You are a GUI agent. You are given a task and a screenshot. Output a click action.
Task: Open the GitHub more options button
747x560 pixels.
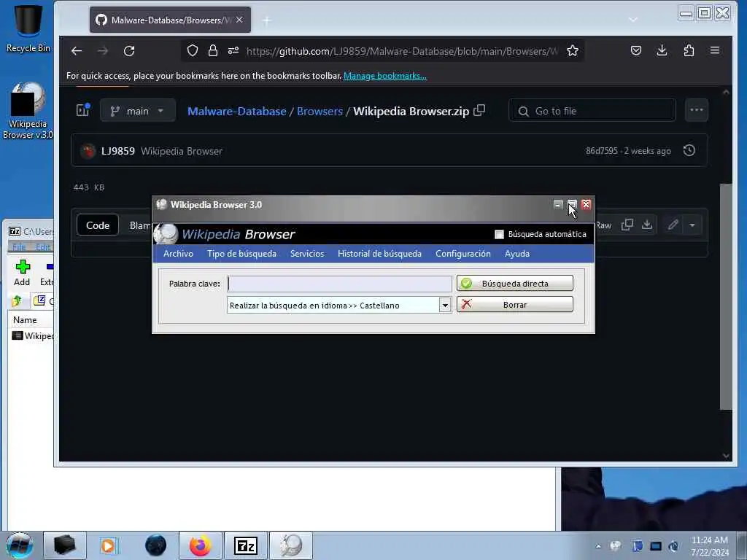(697, 111)
